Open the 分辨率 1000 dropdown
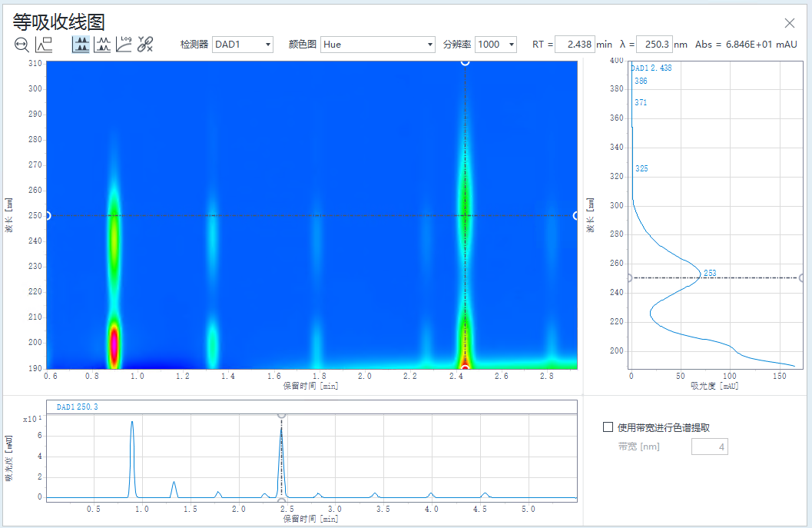The width and height of the screenshot is (812, 528). [495, 45]
